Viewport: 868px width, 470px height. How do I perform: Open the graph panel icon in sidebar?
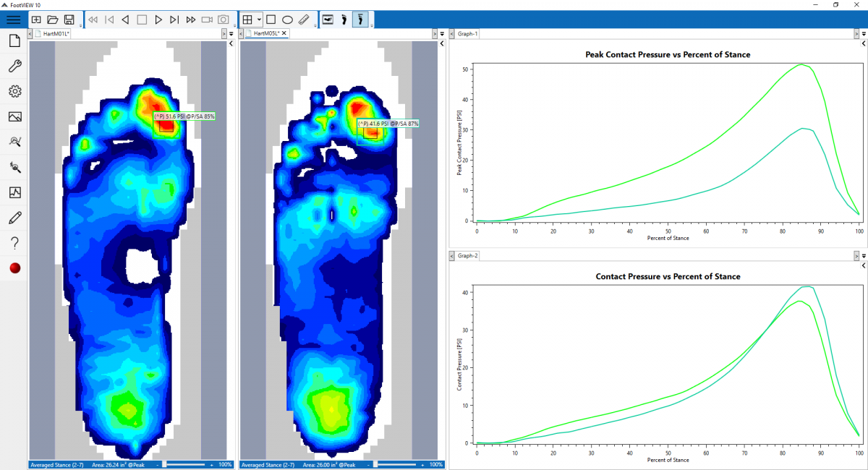pyautogui.click(x=14, y=192)
